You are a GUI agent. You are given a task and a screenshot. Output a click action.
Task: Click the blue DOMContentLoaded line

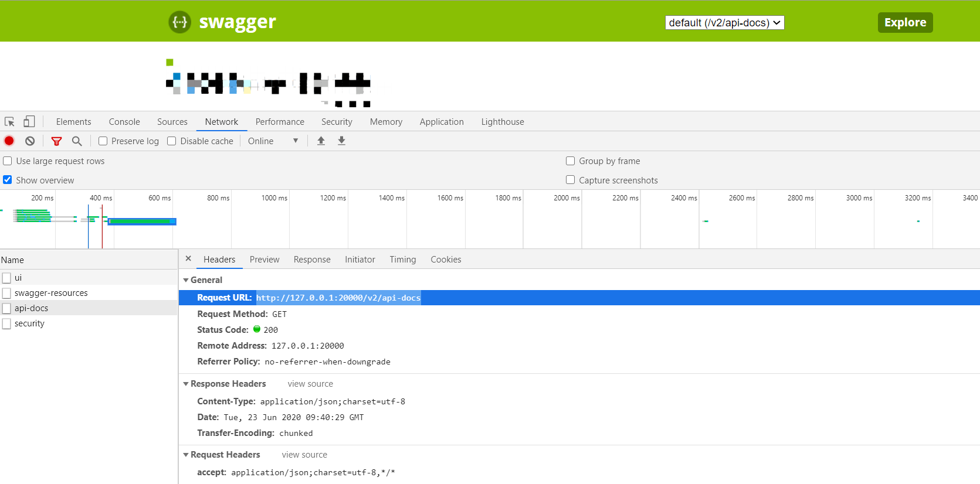pos(88,227)
